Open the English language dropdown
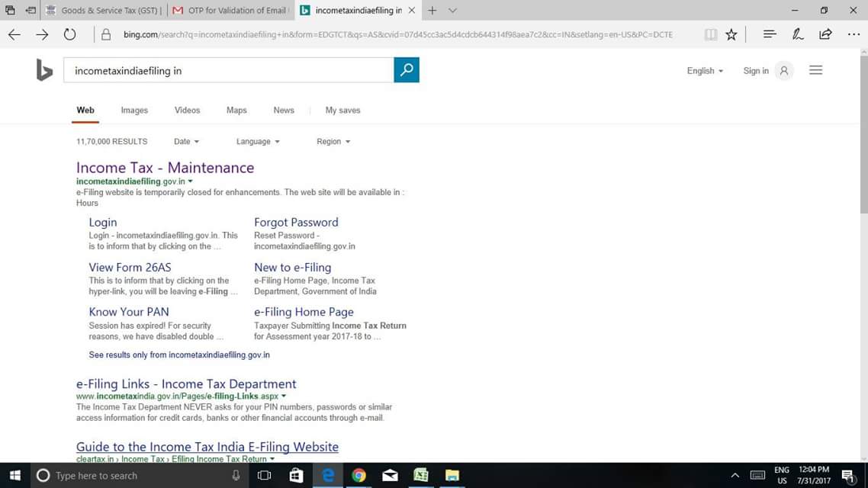 click(x=705, y=71)
